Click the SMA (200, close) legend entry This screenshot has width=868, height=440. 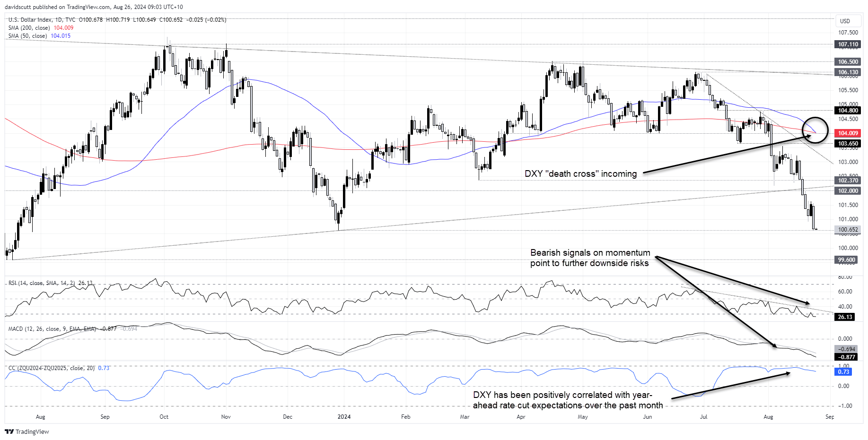[x=29, y=28]
